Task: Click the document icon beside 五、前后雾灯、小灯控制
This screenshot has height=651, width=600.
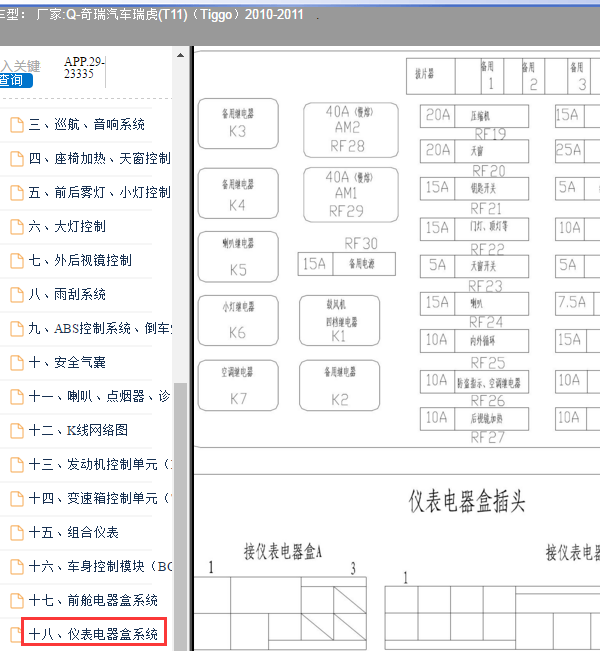Action: [17, 193]
